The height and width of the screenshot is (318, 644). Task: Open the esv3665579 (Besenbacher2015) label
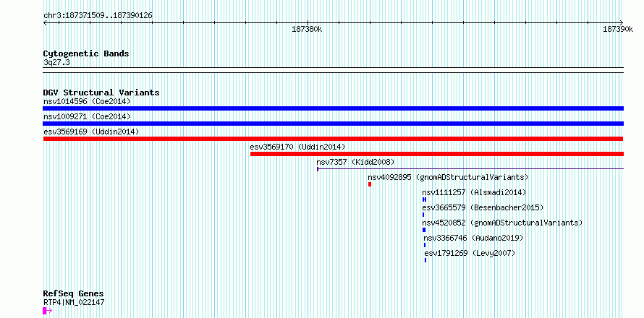483,207
